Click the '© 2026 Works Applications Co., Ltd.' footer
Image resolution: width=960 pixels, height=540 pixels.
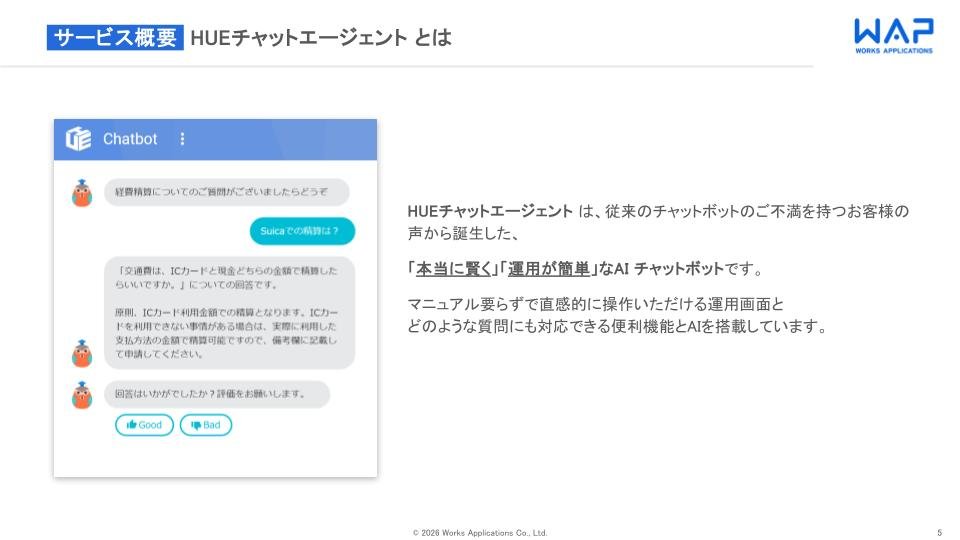point(480,533)
